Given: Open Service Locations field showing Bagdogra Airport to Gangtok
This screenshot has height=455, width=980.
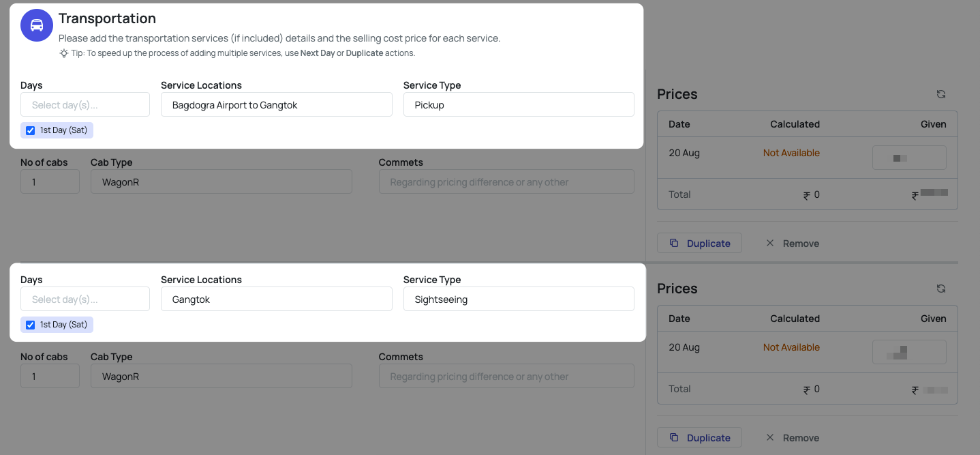Looking at the screenshot, I should pyautogui.click(x=276, y=105).
